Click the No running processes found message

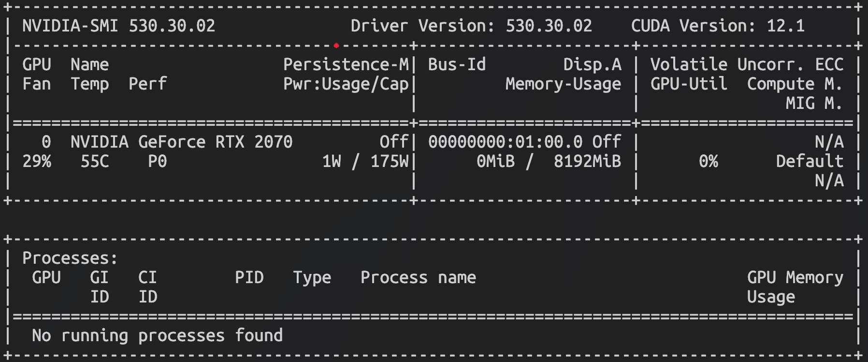(x=157, y=335)
